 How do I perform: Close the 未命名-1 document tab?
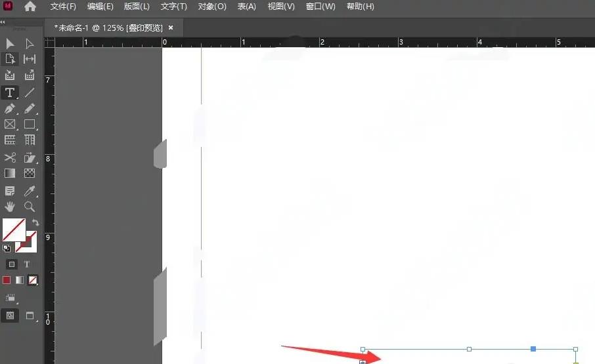(x=171, y=28)
